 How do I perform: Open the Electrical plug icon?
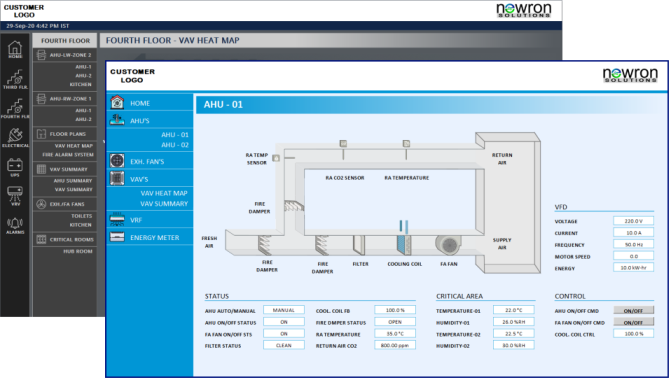15,137
